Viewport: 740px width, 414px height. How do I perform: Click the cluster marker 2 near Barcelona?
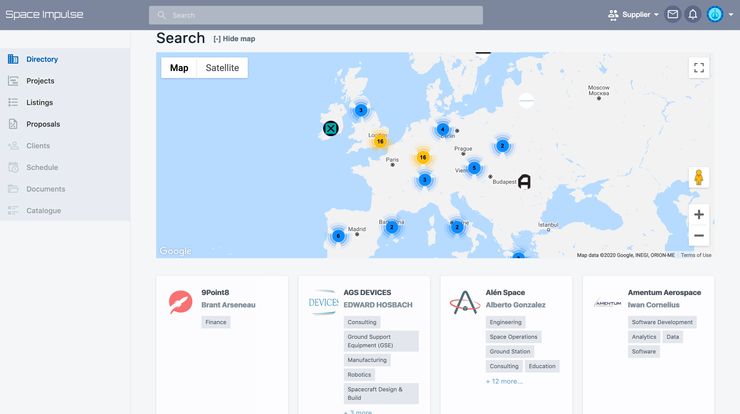[392, 227]
